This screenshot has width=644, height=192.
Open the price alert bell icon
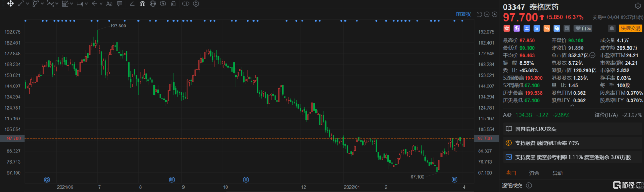612,28
